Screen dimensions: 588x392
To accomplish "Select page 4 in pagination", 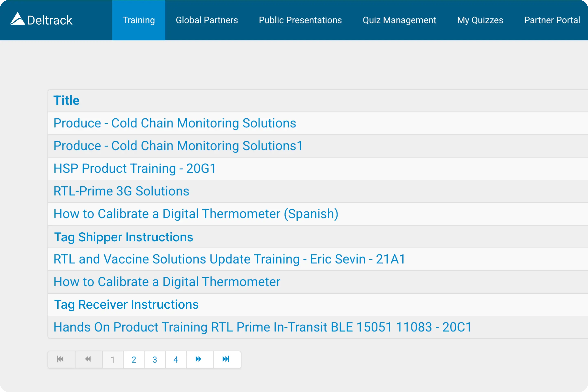I will (176, 360).
